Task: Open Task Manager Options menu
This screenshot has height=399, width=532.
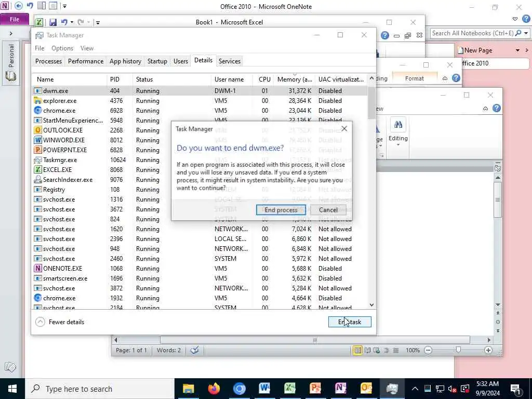Action: click(x=62, y=48)
